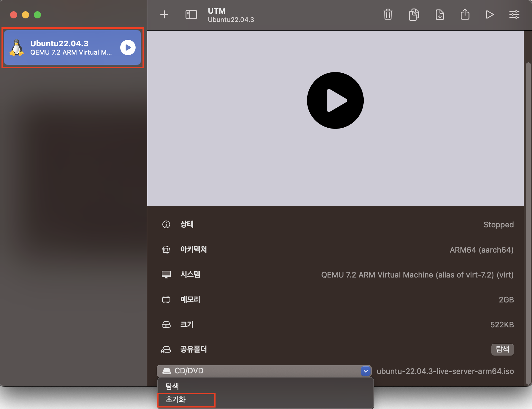Image resolution: width=532 pixels, height=409 pixels.
Task: Click the 공유폴더 label
Action: point(194,350)
